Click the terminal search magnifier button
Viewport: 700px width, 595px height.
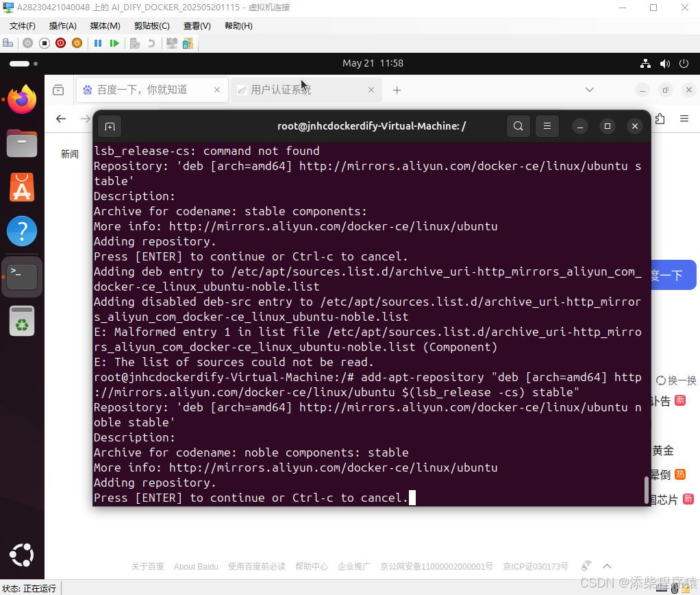[x=518, y=126]
